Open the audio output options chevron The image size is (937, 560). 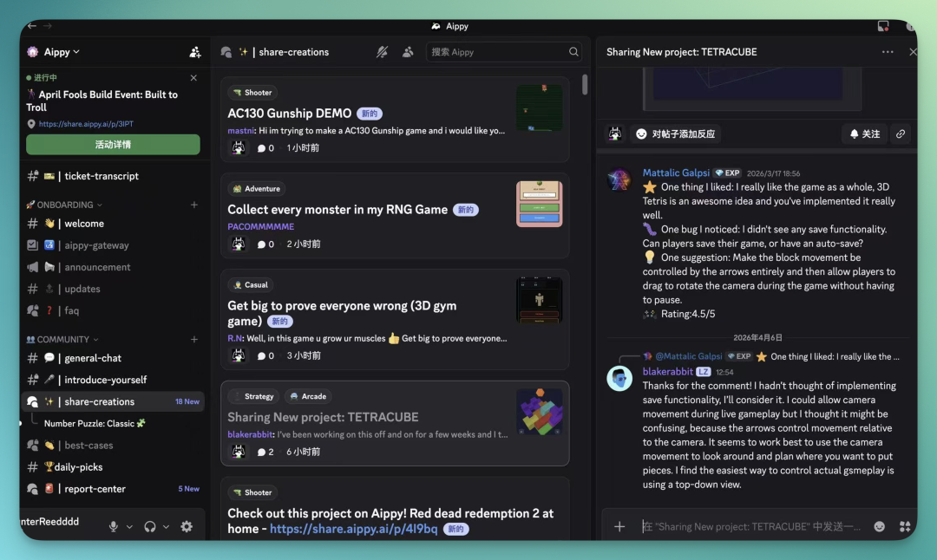click(166, 526)
